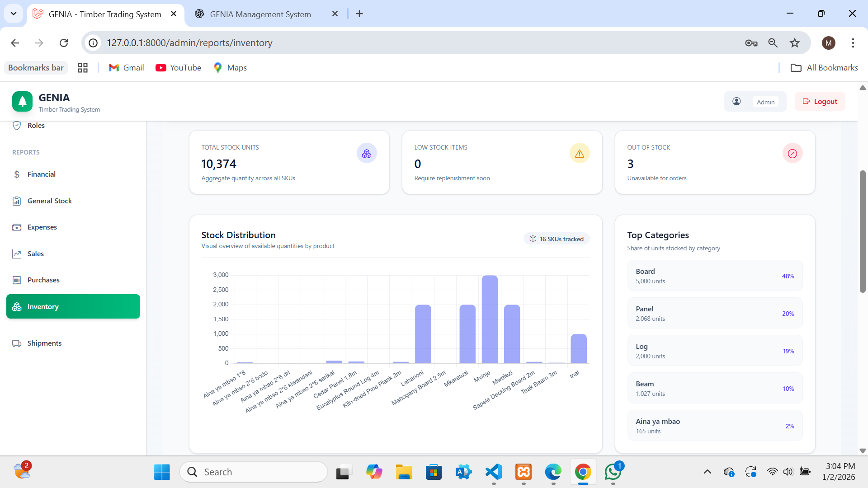Image resolution: width=868 pixels, height=488 pixels.
Task: Click the Roles shield icon
Action: click(17, 125)
